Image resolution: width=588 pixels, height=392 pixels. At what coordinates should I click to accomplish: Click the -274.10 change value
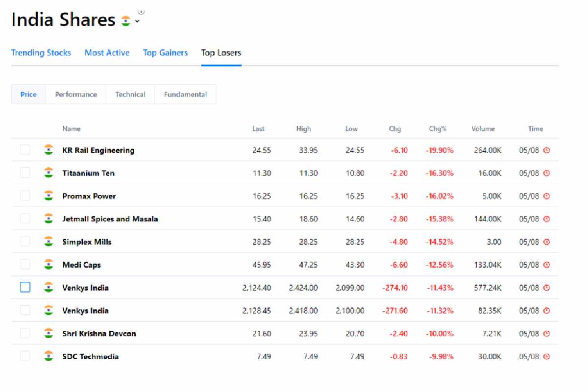click(395, 288)
